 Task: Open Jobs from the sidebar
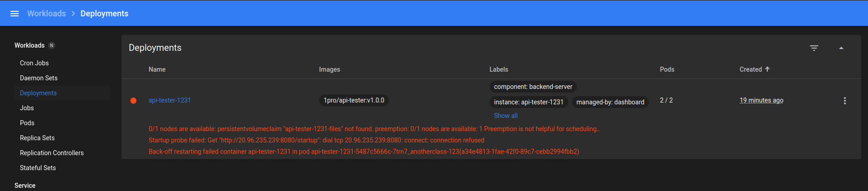pos(27,108)
